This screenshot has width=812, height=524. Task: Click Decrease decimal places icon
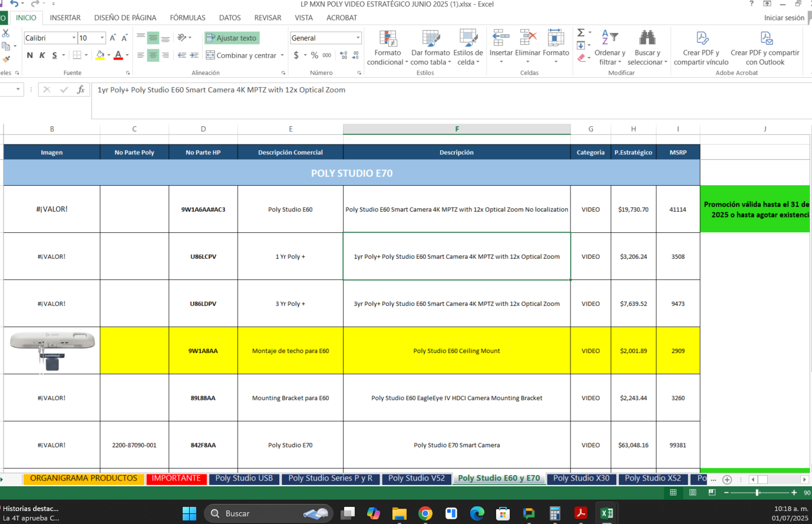pos(355,55)
